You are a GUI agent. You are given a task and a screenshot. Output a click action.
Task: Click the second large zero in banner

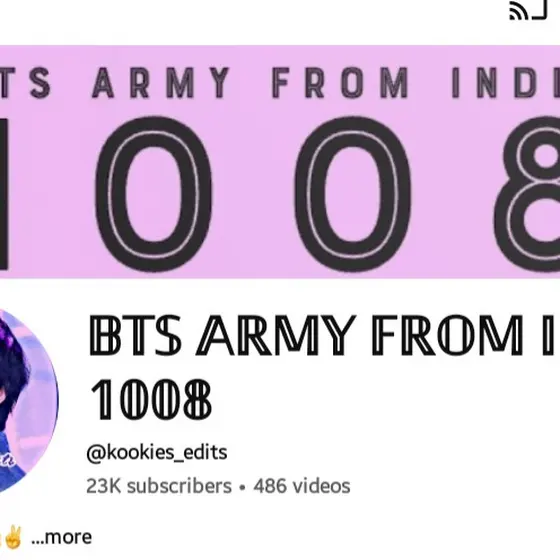[x=353, y=193]
